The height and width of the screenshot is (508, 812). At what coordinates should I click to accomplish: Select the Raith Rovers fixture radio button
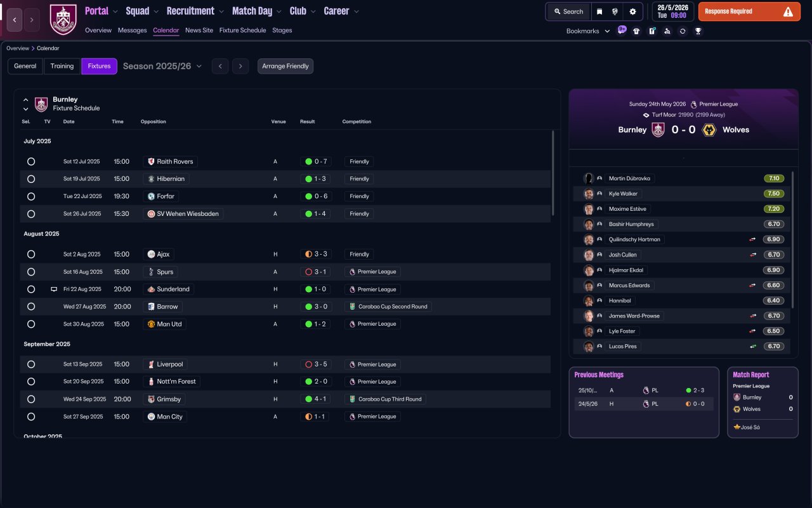[x=31, y=161]
